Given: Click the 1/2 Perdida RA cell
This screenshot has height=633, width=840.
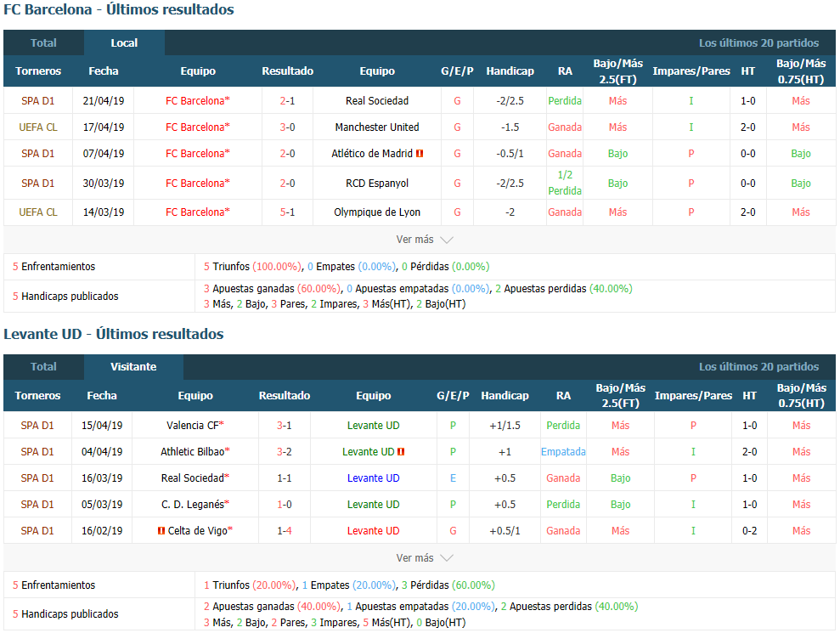Looking at the screenshot, I should pos(565,183).
